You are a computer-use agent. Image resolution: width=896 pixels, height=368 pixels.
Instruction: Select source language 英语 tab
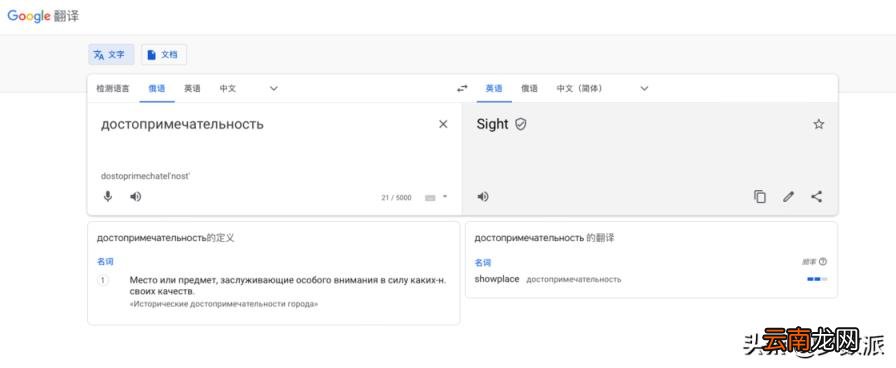[192, 89]
